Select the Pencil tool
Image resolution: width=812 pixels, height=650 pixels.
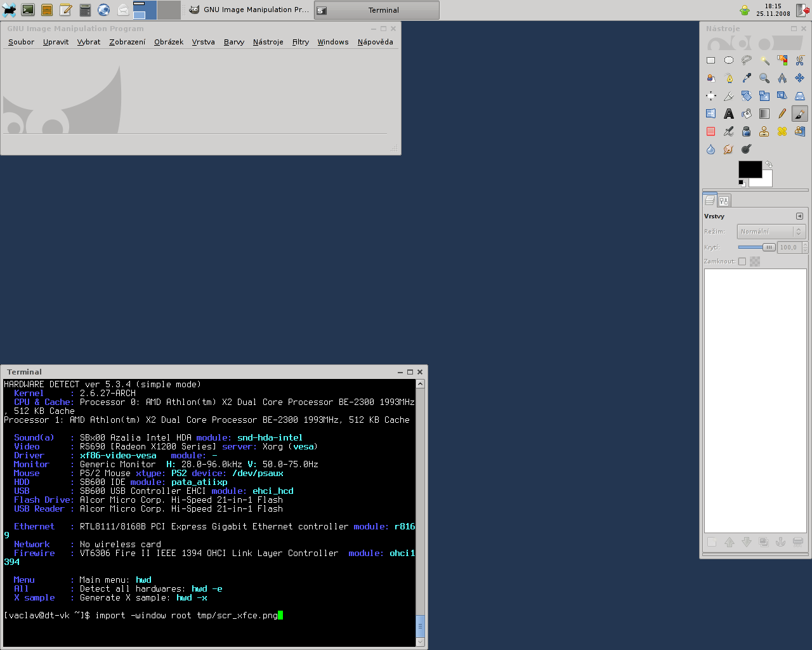tap(782, 114)
